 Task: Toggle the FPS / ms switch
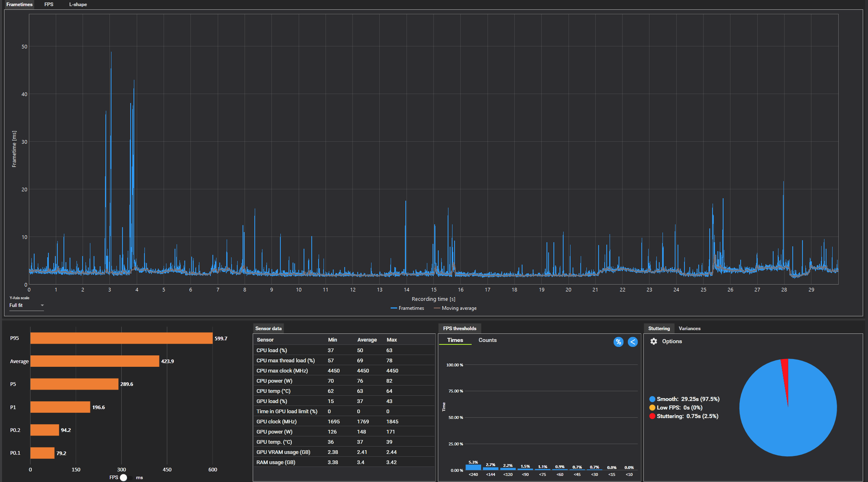tap(126, 478)
